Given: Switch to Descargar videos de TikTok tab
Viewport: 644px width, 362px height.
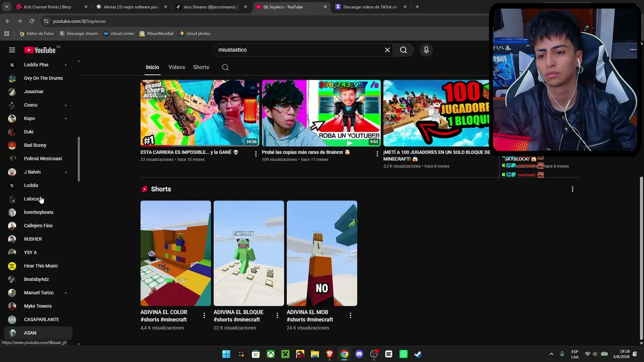Looking at the screenshot, I should 370,7.
